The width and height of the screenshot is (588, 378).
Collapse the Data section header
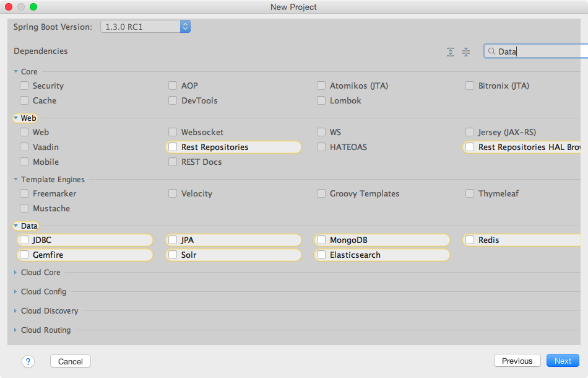(x=15, y=226)
